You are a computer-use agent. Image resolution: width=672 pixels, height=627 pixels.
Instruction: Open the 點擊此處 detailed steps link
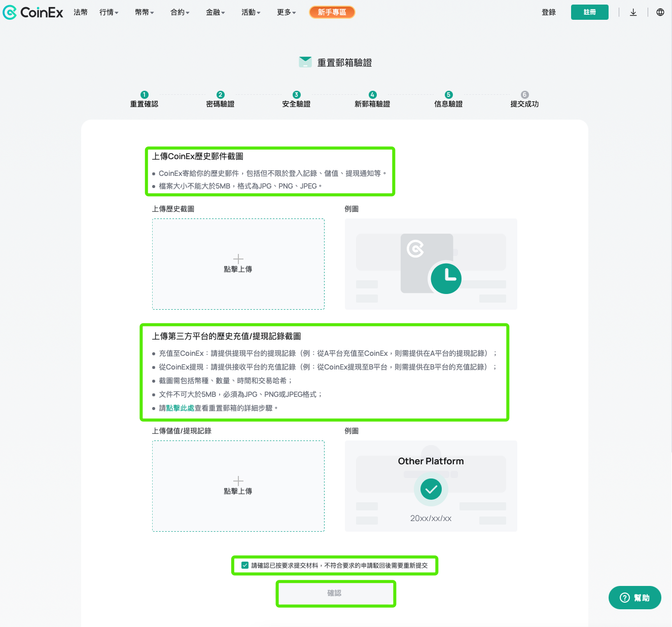pyautogui.click(x=180, y=408)
